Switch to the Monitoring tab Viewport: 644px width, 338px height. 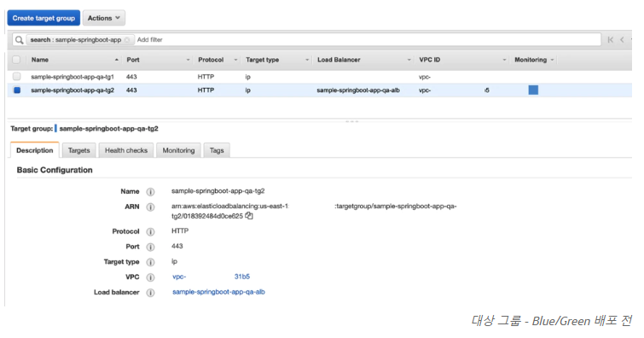point(178,150)
